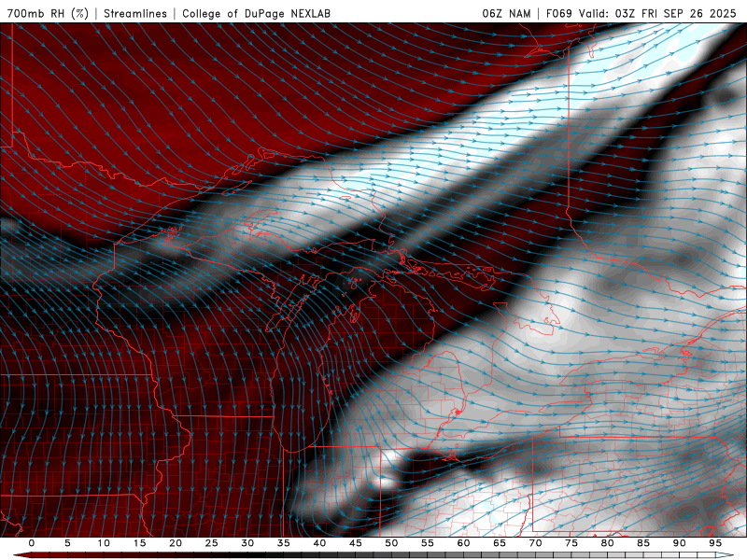Click the colorbar tick label "20"
747x560 pixels.
(x=176, y=543)
